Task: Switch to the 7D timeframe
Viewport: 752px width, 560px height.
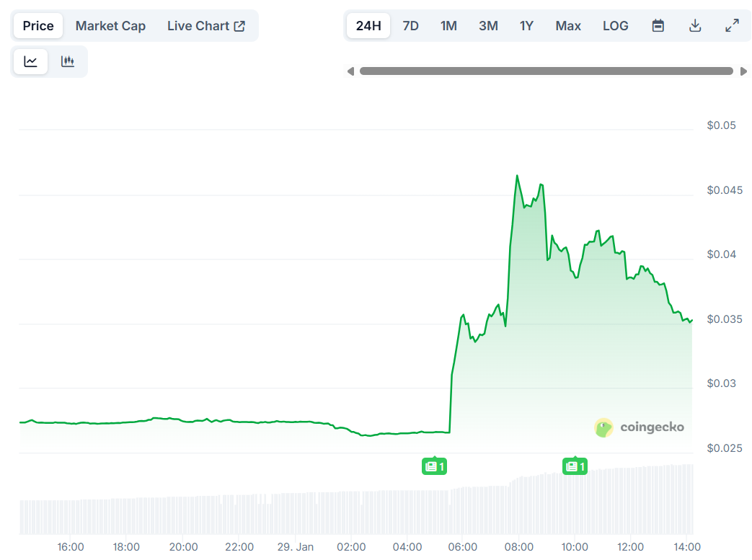Action: [410, 25]
